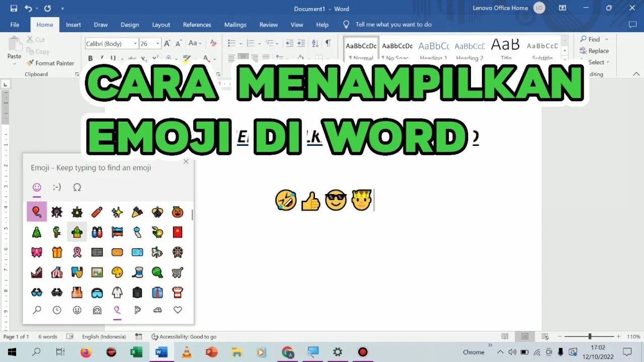Click Increase Indent icon in ribbon
644x362 pixels.
301,43
